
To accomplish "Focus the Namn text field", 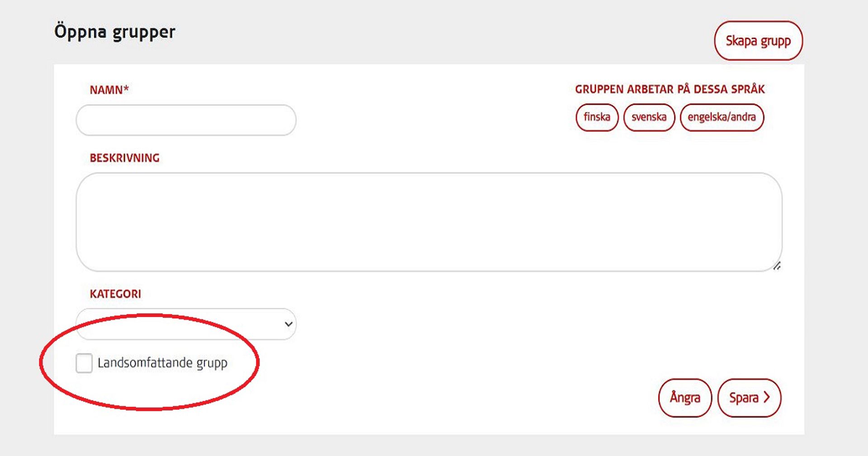I will coord(186,120).
